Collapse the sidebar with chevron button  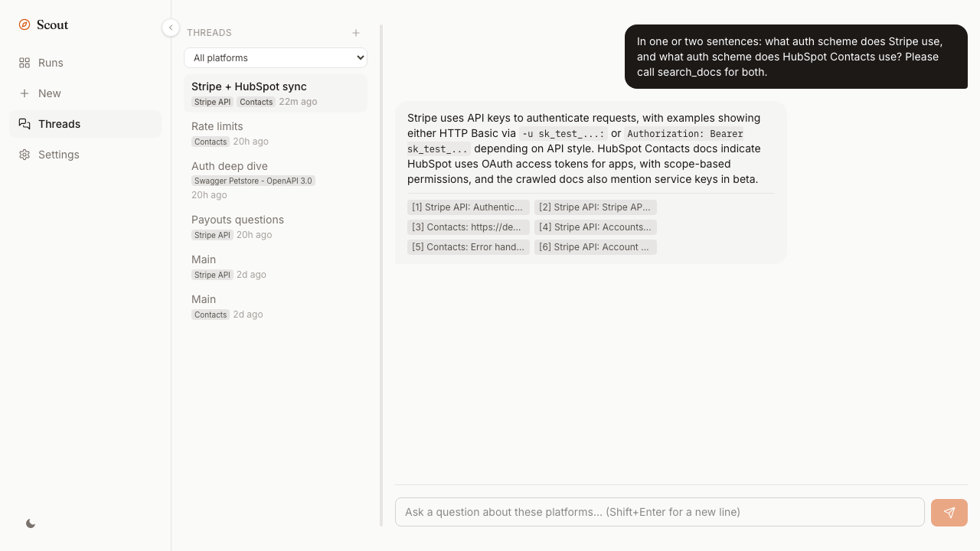(171, 28)
